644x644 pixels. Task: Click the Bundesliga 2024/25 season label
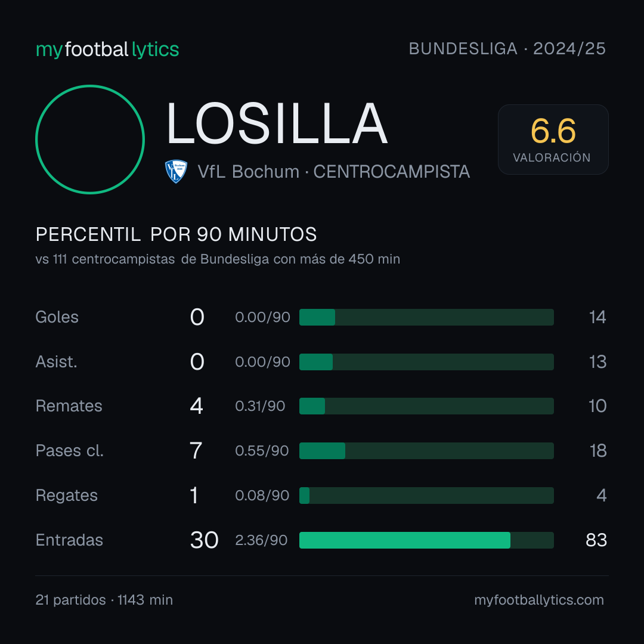click(x=507, y=49)
